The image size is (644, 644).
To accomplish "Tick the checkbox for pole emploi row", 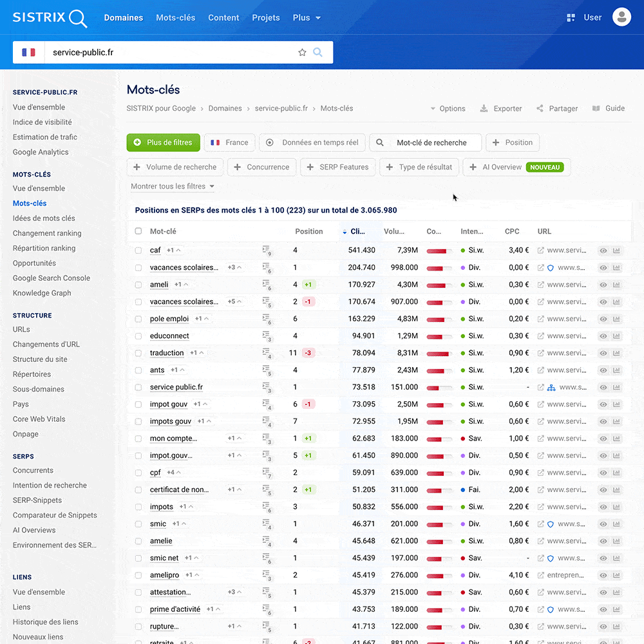I will (138, 319).
